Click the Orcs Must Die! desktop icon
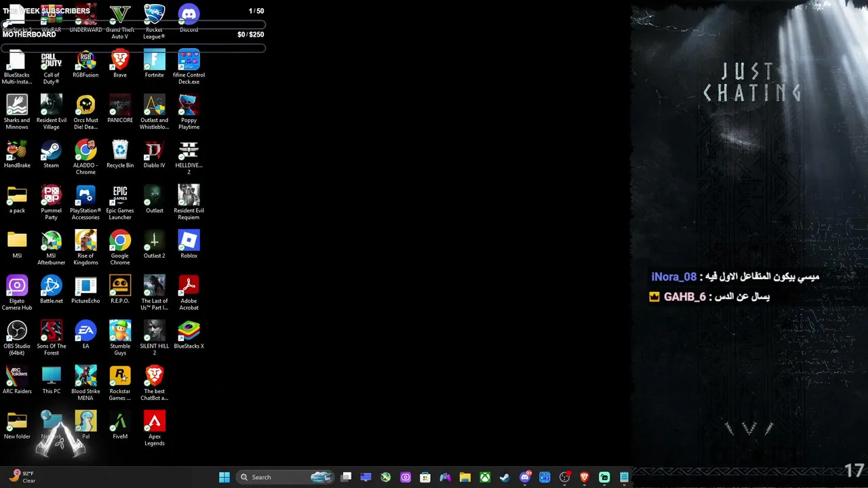 (85, 112)
